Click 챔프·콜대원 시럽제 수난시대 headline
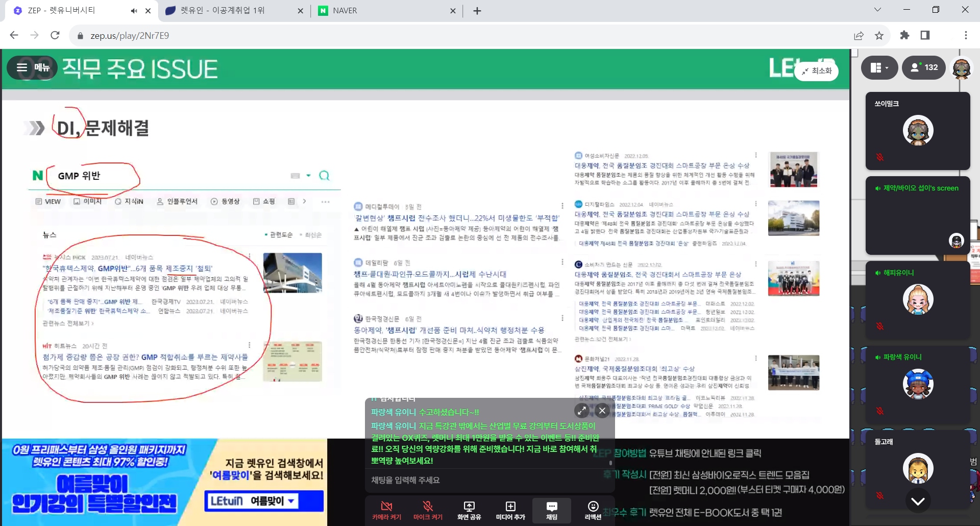The image size is (980, 526). click(x=430, y=274)
